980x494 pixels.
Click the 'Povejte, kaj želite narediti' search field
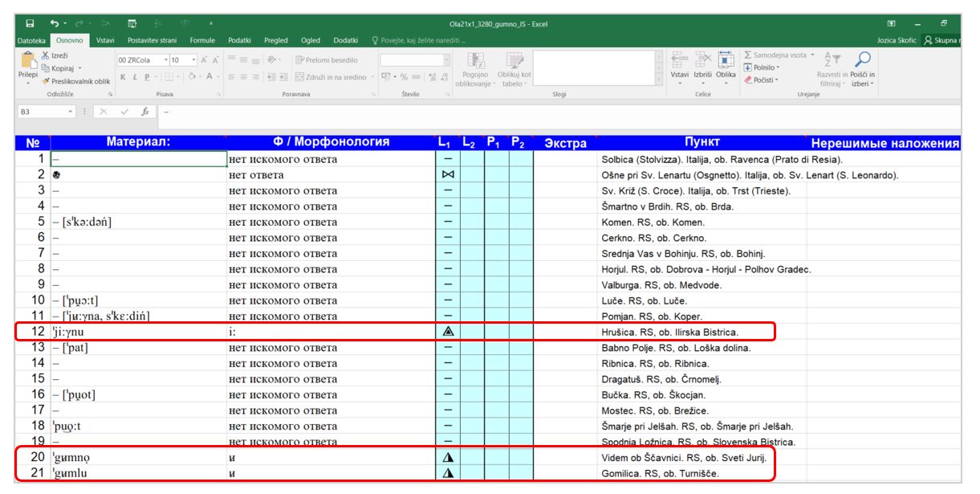click(x=420, y=40)
